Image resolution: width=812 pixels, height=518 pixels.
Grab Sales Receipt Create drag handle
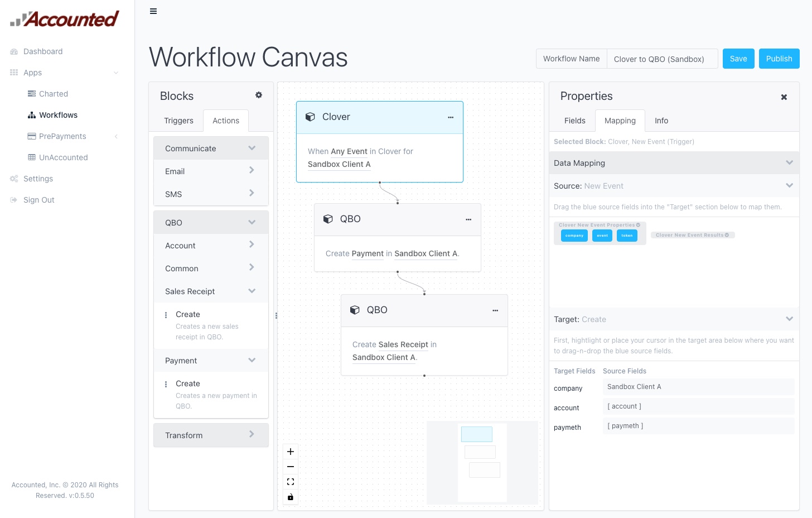166,315
